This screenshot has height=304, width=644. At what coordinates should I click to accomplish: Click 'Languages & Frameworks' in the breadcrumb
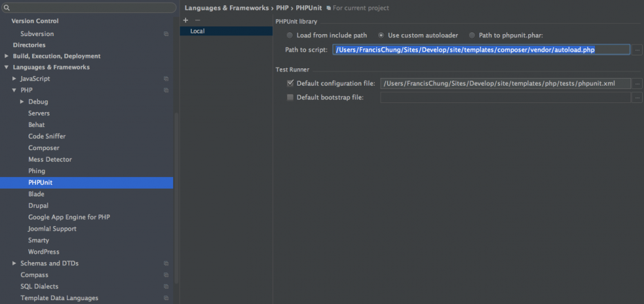[227, 8]
